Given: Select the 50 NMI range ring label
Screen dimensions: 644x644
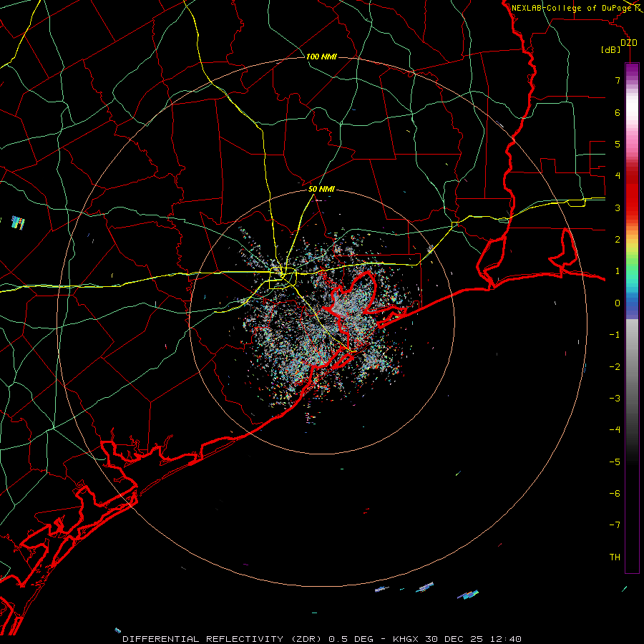Looking at the screenshot, I should (321, 189).
